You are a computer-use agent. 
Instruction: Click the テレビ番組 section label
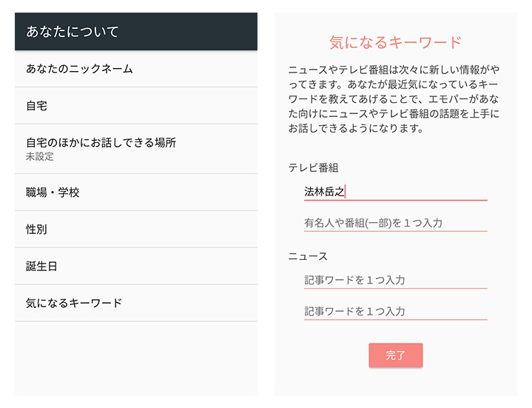point(313,168)
